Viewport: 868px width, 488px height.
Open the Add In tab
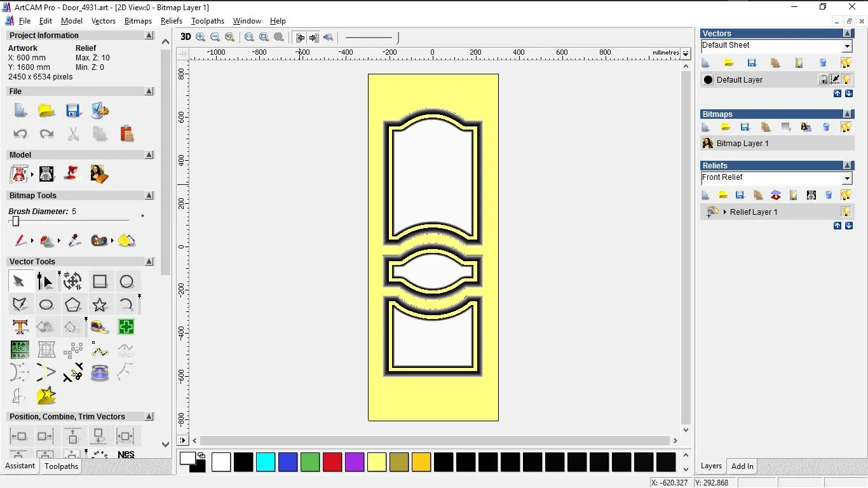(x=742, y=466)
